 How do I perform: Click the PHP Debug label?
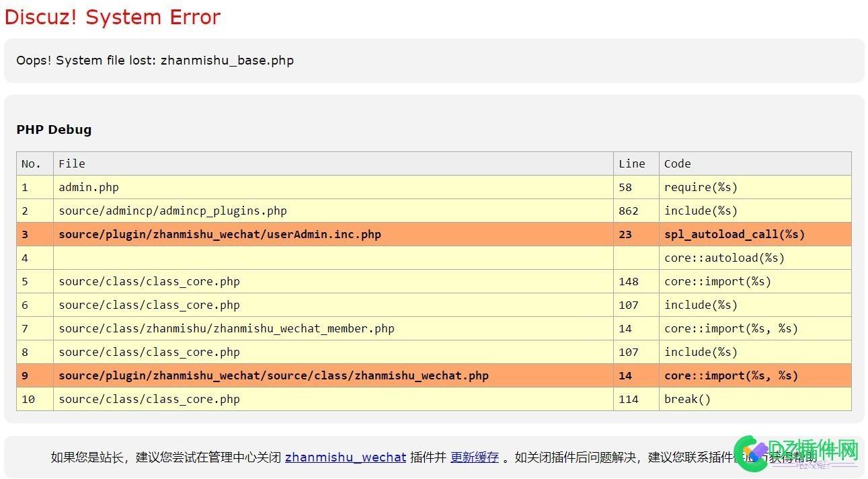click(54, 129)
